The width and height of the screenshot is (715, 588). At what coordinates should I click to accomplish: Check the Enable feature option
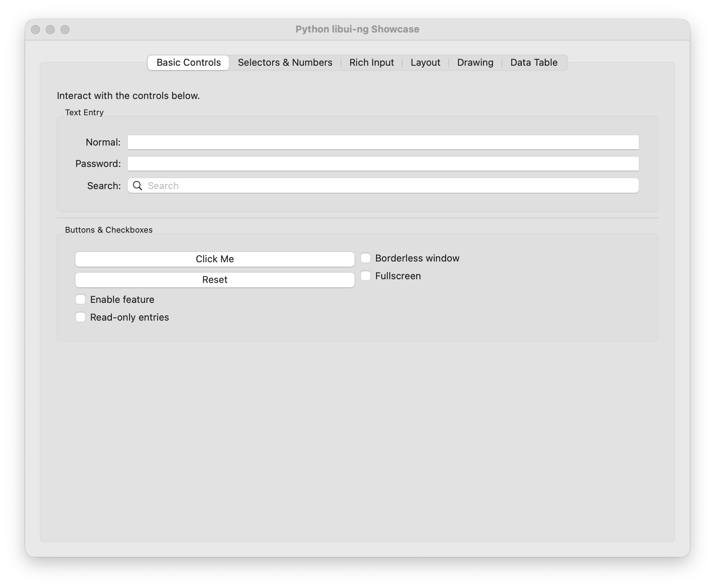click(81, 299)
